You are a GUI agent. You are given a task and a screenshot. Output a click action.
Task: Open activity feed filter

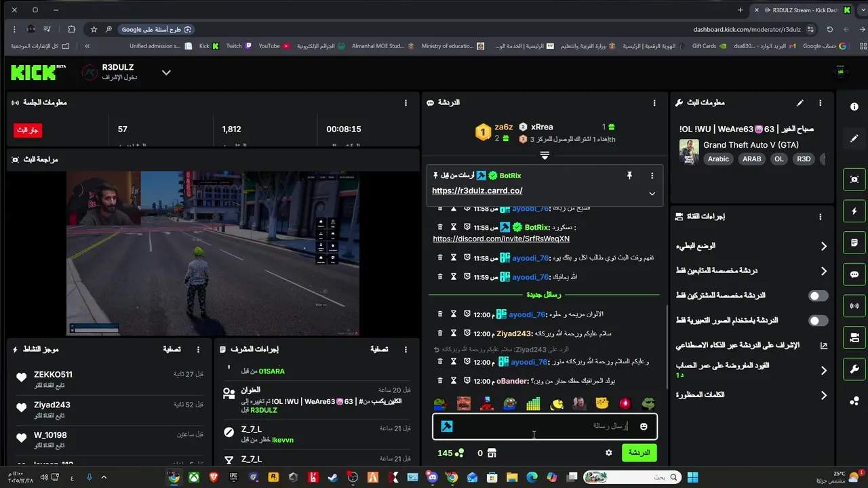(x=172, y=350)
